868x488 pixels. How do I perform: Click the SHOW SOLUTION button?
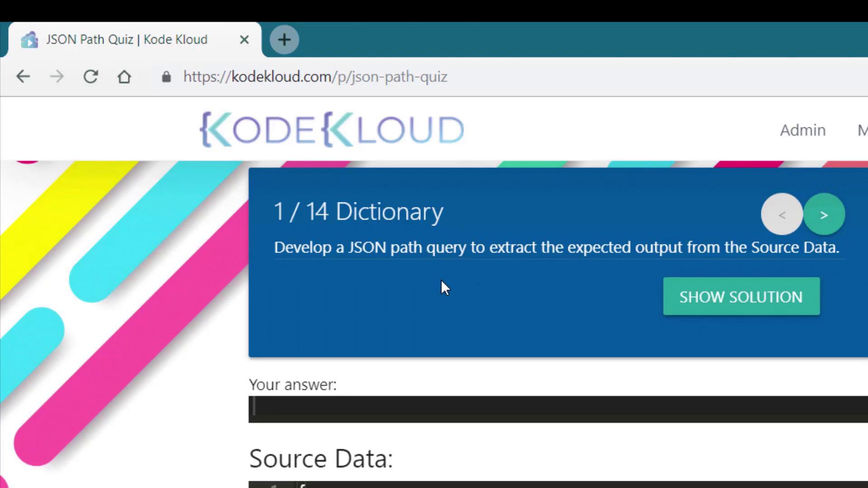[x=741, y=296]
